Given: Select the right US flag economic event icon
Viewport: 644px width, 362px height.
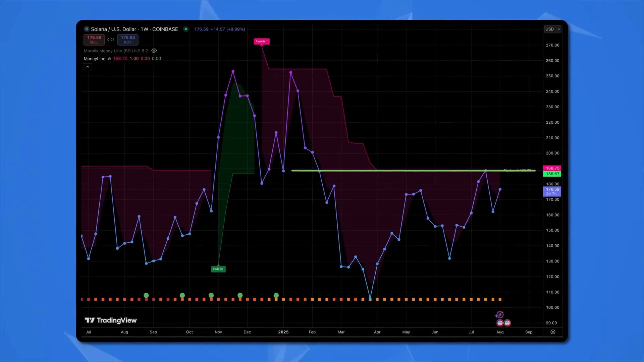Looking at the screenshot, I should tap(507, 323).
